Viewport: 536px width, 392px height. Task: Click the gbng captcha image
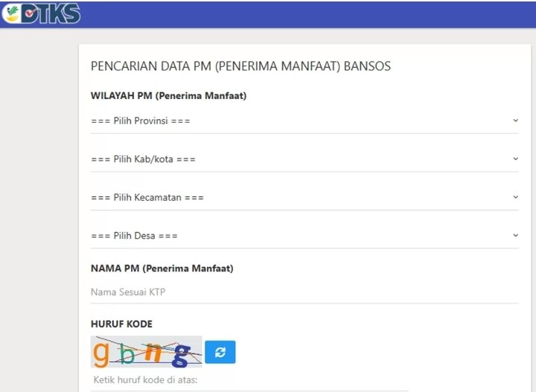(147, 352)
